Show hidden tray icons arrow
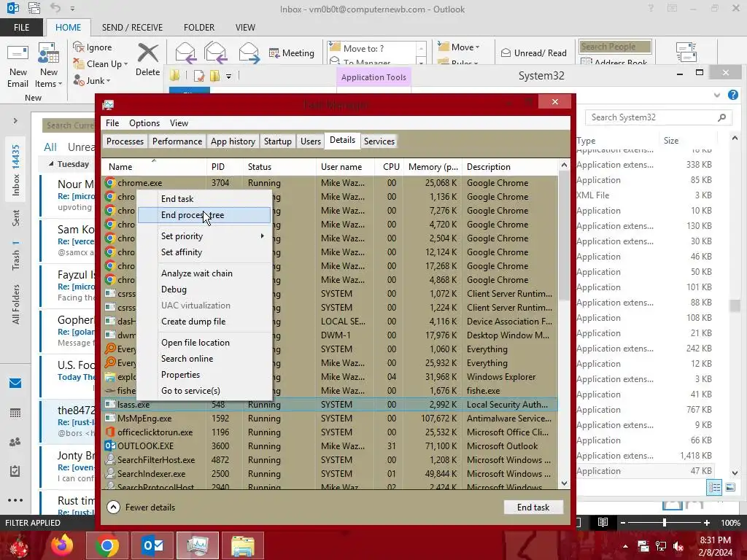This screenshot has width=747, height=560. coord(625,546)
